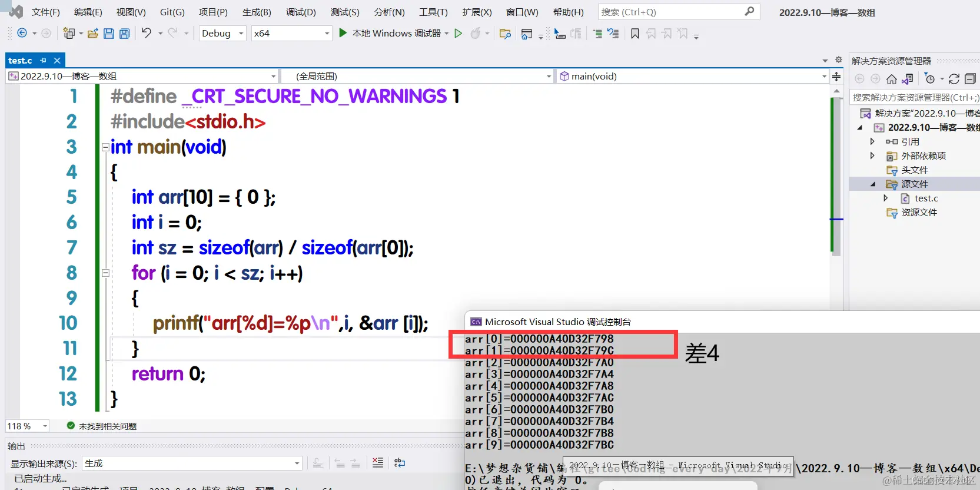Image resolution: width=980 pixels, height=490 pixels.
Task: Collapse the main function at line 3
Action: [105, 147]
